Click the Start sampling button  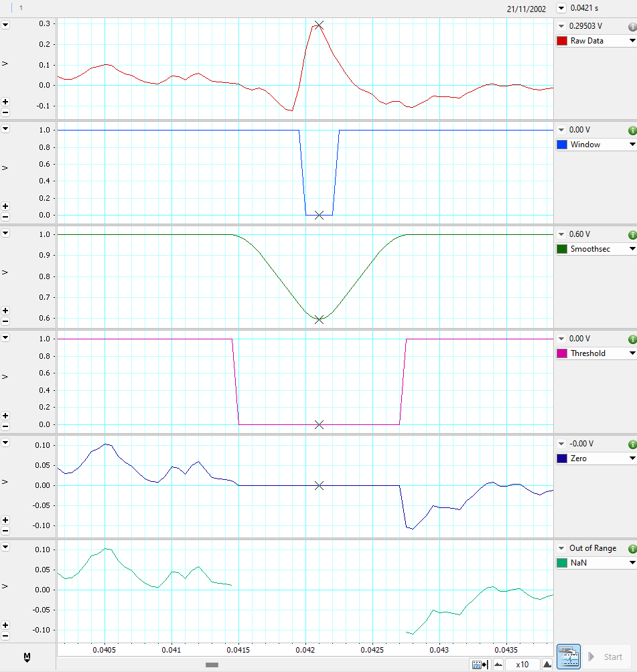[606, 657]
